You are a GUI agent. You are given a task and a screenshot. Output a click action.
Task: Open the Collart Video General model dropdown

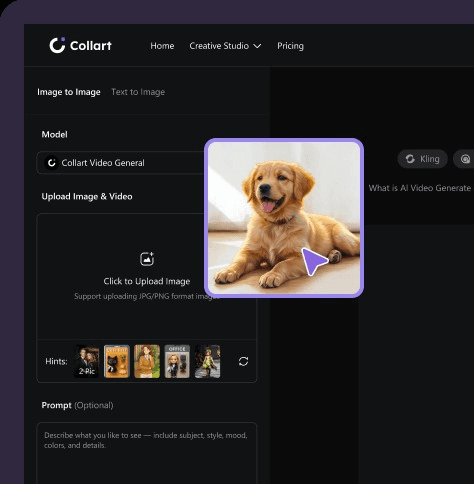[x=121, y=163]
